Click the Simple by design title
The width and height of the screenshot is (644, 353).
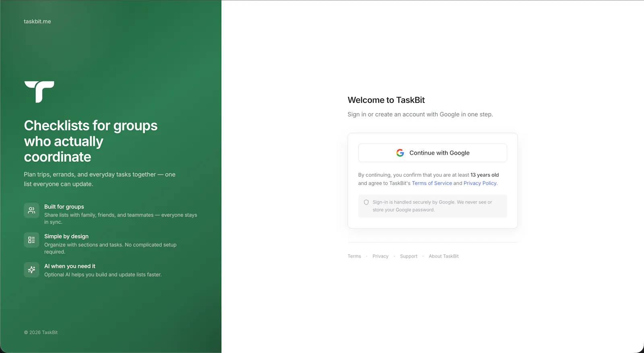tap(66, 237)
